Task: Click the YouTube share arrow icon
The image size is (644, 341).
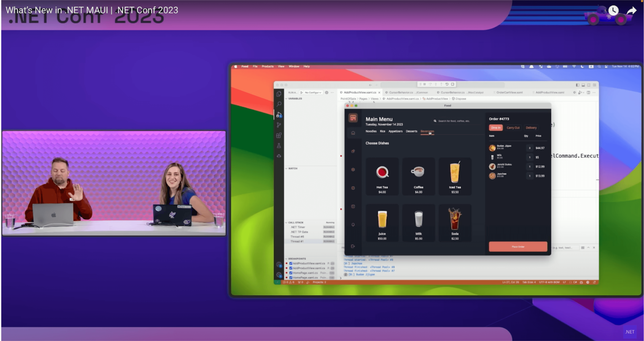Action: pyautogui.click(x=631, y=11)
